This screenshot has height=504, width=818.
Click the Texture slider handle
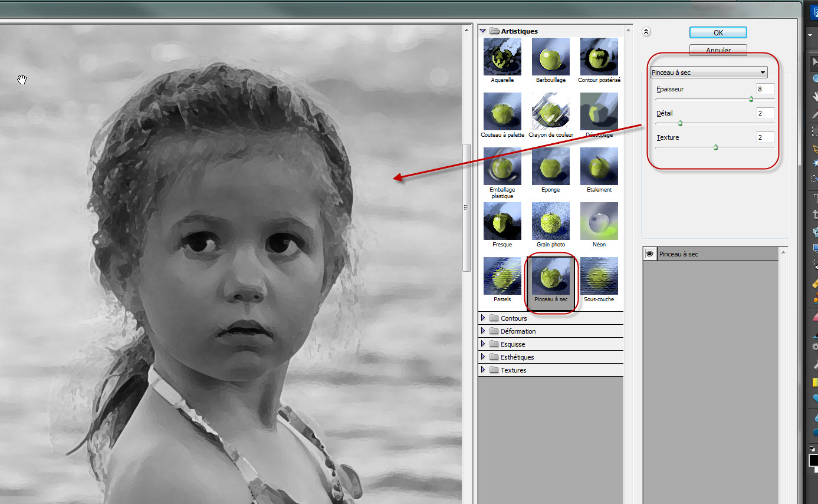click(715, 147)
